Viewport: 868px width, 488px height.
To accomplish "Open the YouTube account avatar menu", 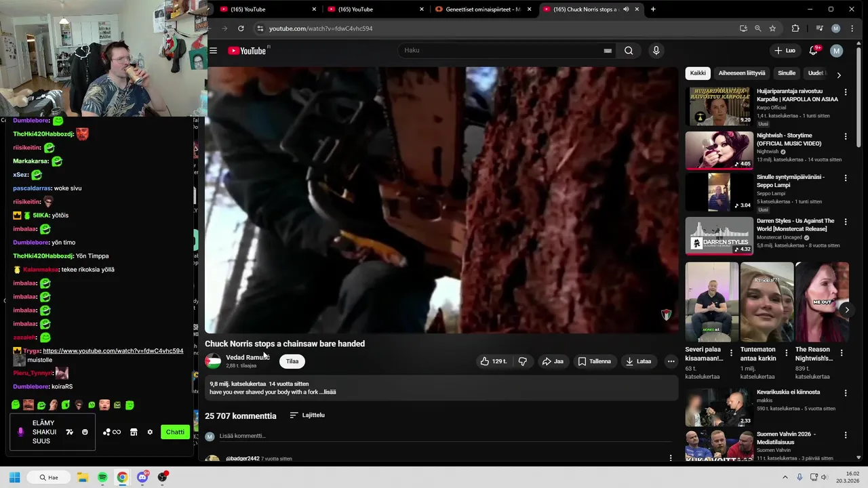I will point(837,50).
